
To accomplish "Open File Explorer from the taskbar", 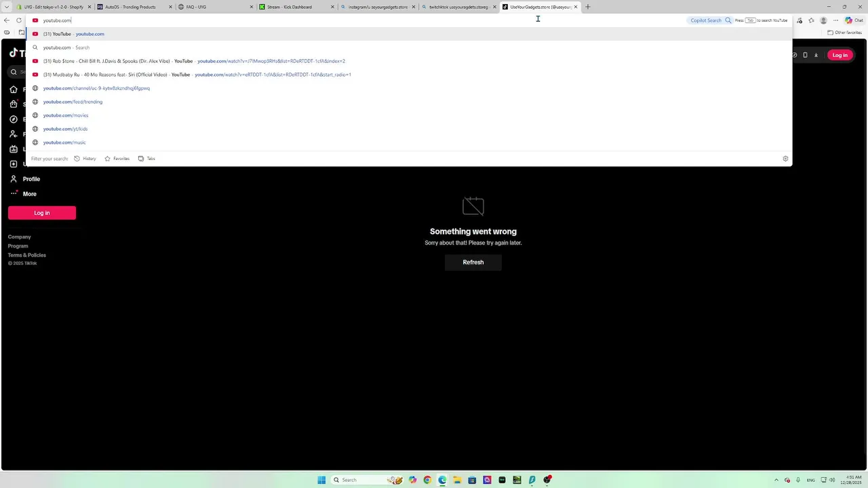I will click(457, 480).
